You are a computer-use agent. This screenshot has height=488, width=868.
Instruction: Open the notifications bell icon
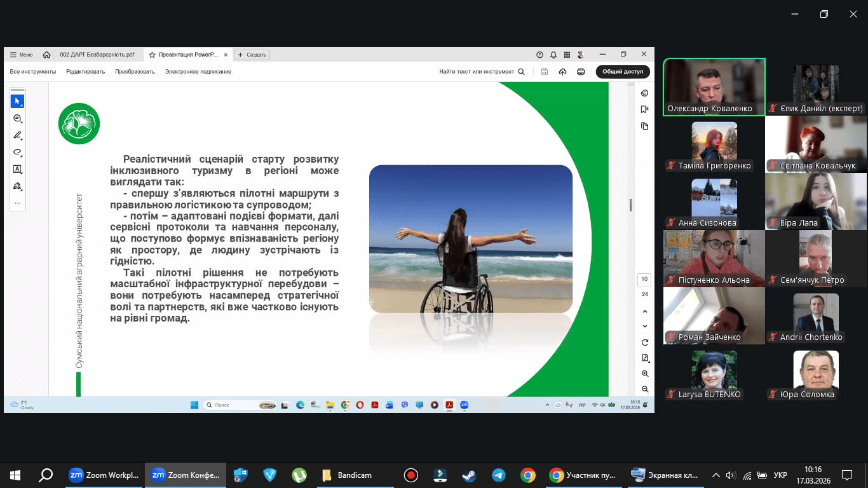(x=553, y=55)
